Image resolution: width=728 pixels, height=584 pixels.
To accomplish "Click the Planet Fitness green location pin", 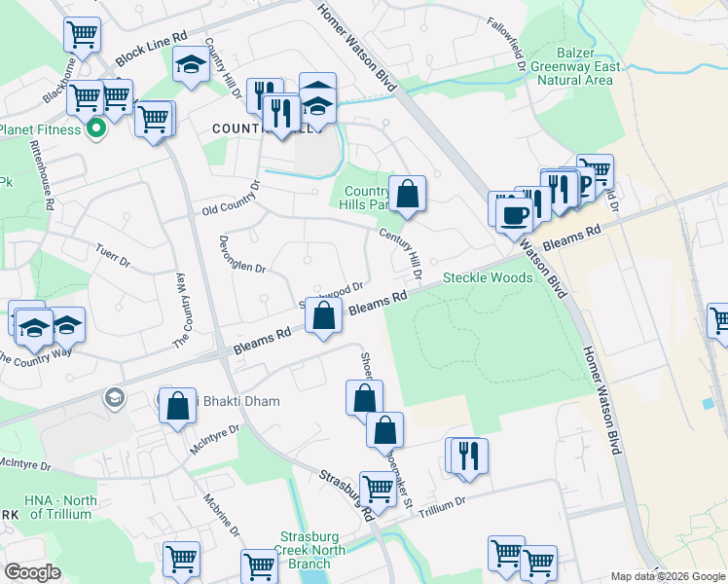I will [96, 129].
